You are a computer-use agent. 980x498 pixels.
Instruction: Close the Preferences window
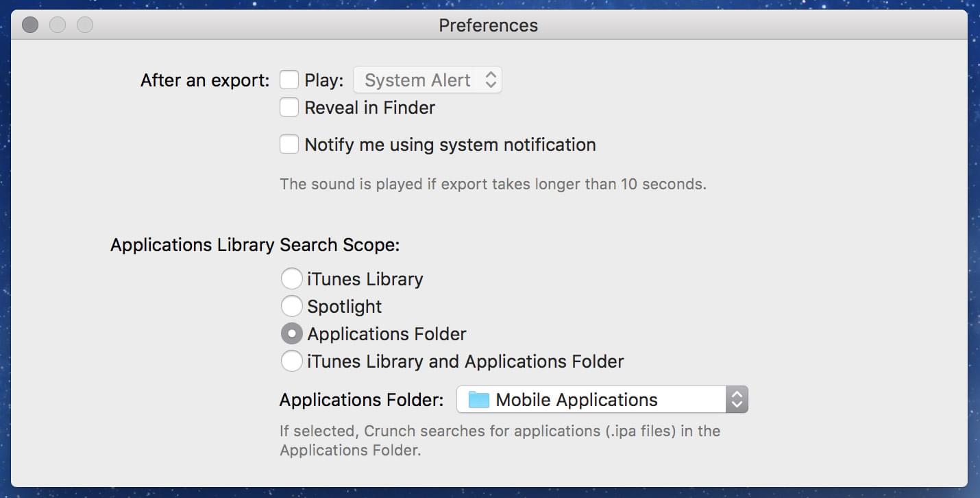tap(30, 25)
